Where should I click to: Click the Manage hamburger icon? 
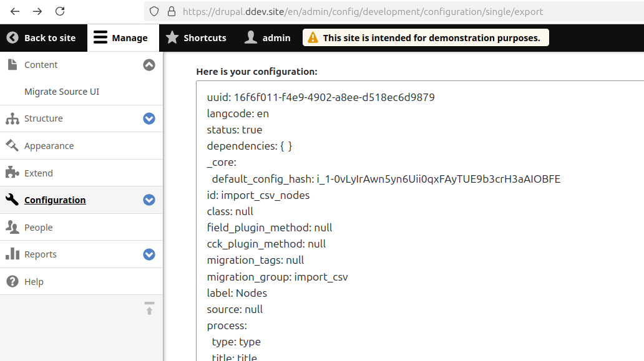click(100, 37)
